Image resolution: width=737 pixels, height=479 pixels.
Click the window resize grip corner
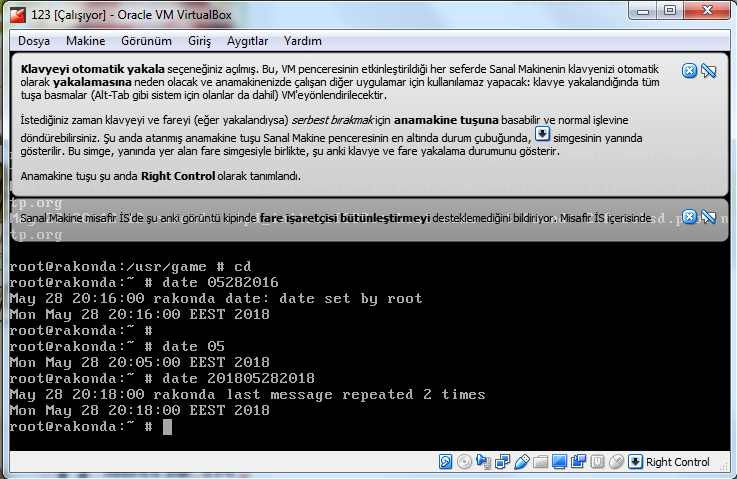[724, 464]
